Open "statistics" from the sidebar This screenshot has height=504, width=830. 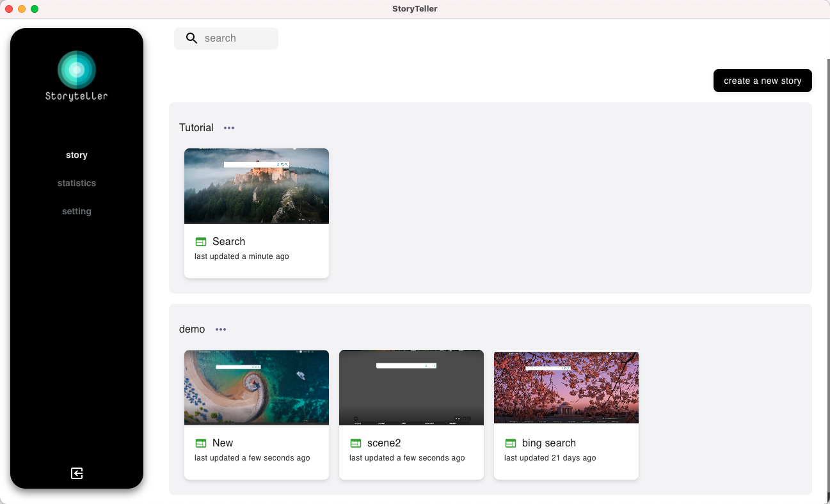[76, 183]
